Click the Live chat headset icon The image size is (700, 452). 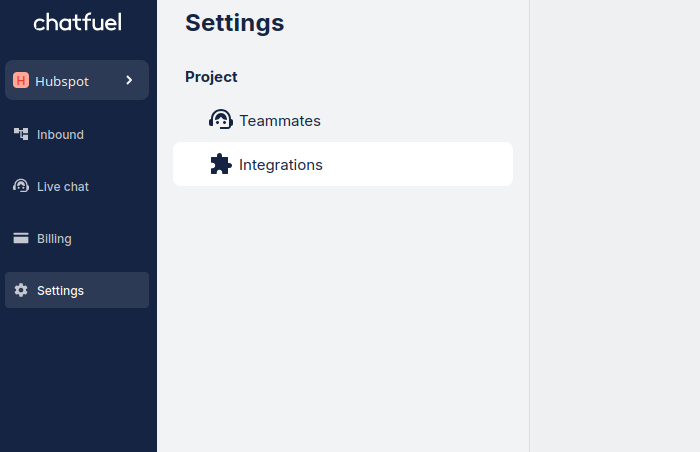pos(21,186)
